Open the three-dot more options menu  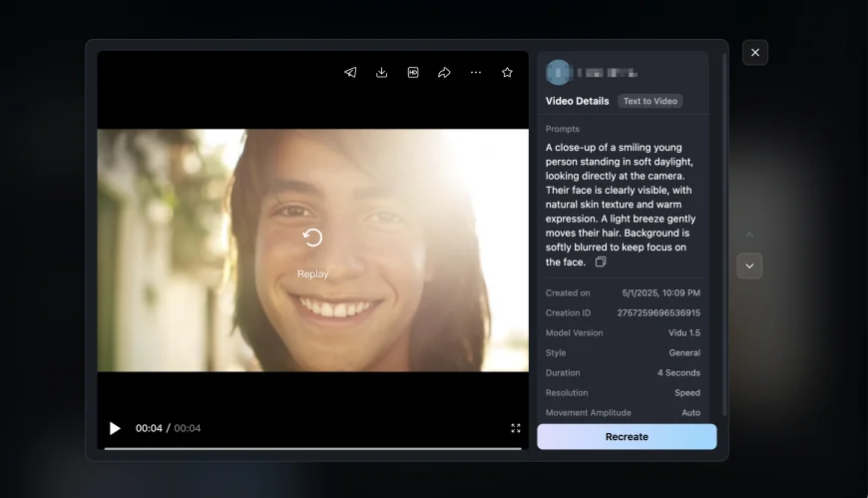point(476,73)
